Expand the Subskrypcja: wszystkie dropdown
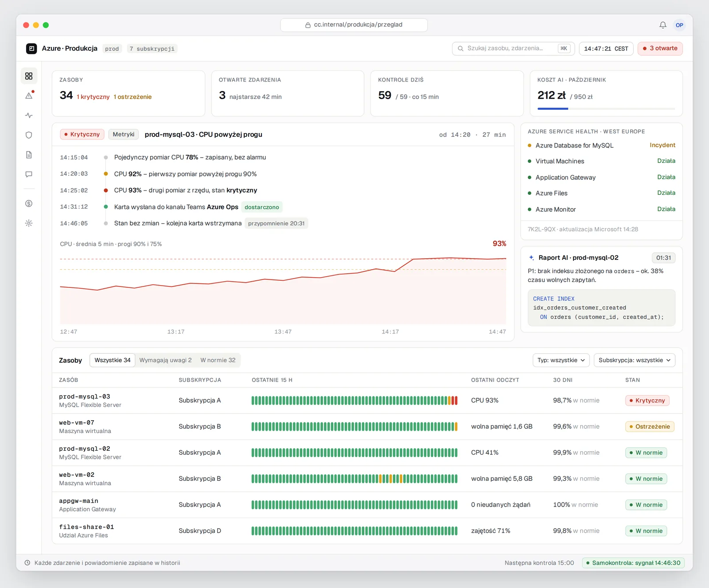Screen dimensions: 709x588 tap(635, 360)
